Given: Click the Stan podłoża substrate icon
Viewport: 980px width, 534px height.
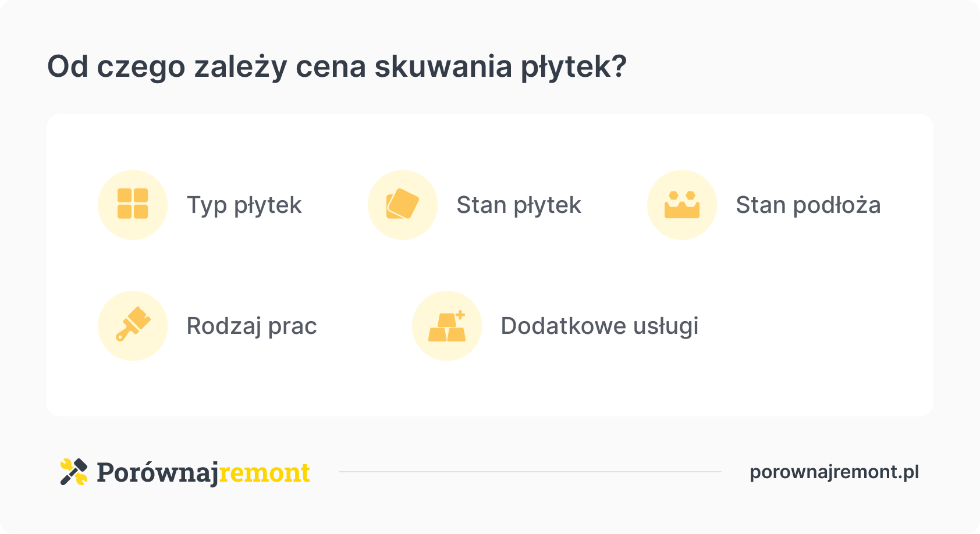Looking at the screenshot, I should point(682,205).
